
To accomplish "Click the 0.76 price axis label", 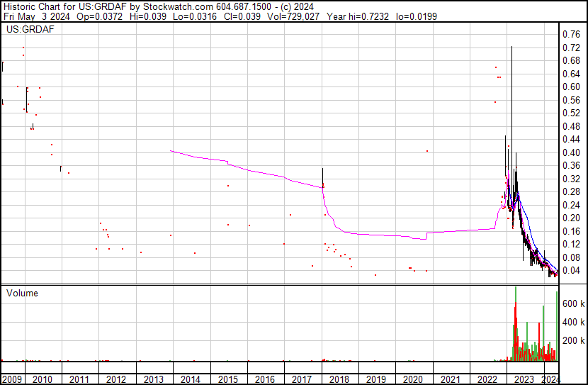I will point(570,34).
